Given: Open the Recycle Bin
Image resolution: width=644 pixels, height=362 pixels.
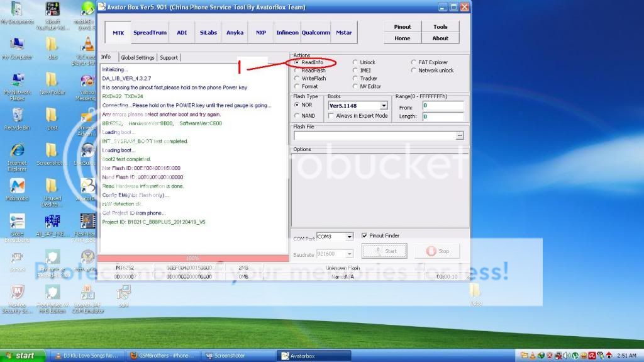Looking at the screenshot, I should tap(17, 119).
